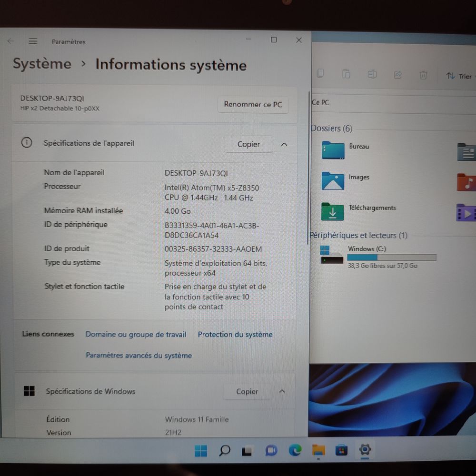Click Système in the breadcrumb
476x476 pixels.
coord(42,63)
